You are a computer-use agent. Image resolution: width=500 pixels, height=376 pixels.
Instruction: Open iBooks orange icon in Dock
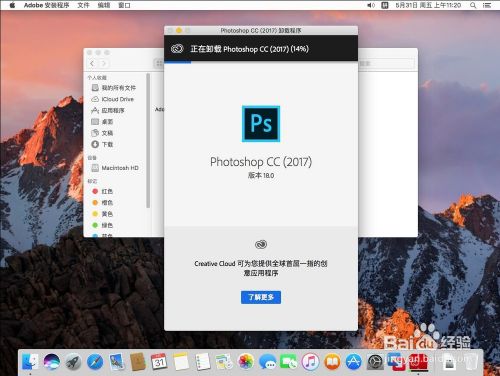[x=332, y=362]
